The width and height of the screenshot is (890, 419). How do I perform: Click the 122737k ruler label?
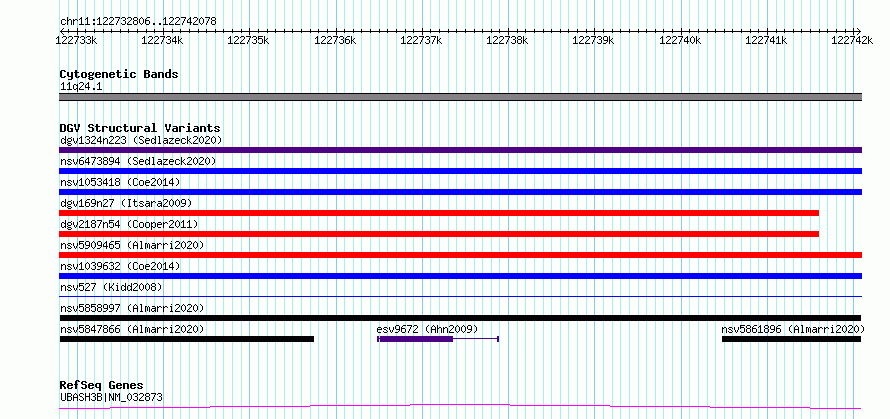(421, 40)
